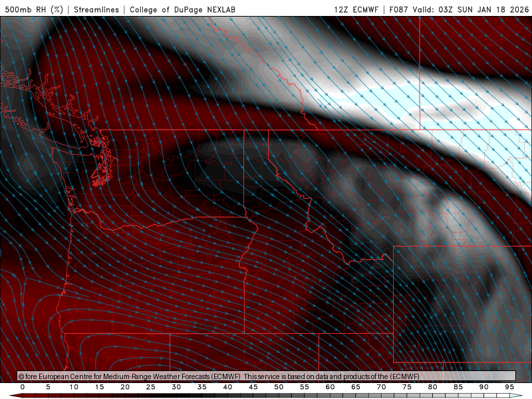
Task: Select the '70' colorbar scale label
Action: click(x=381, y=387)
